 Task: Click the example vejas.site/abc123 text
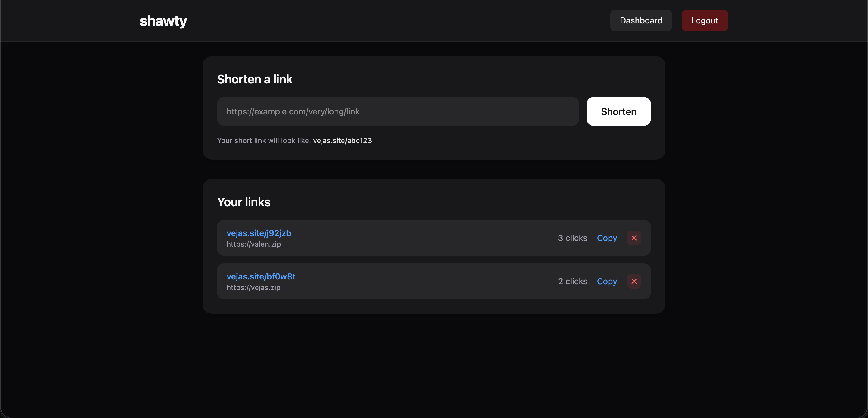(x=342, y=140)
